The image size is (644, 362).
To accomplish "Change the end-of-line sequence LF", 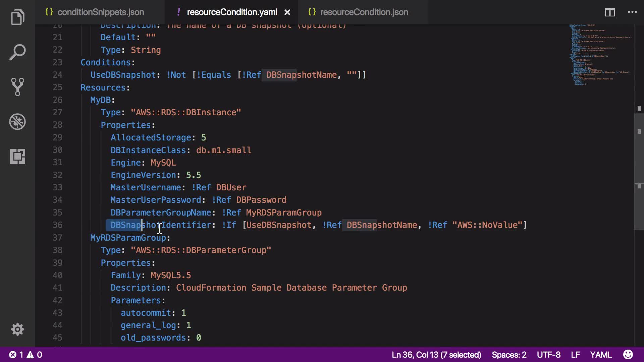I will click(575, 355).
